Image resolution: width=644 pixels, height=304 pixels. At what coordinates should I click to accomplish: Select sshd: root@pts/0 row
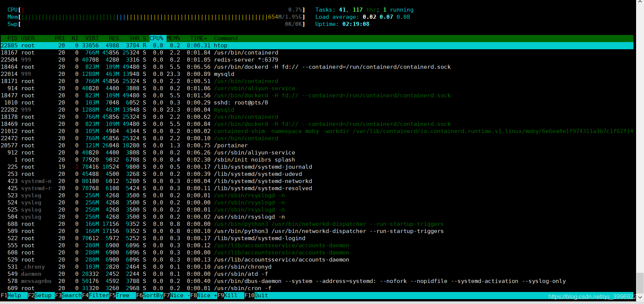[x=317, y=103]
